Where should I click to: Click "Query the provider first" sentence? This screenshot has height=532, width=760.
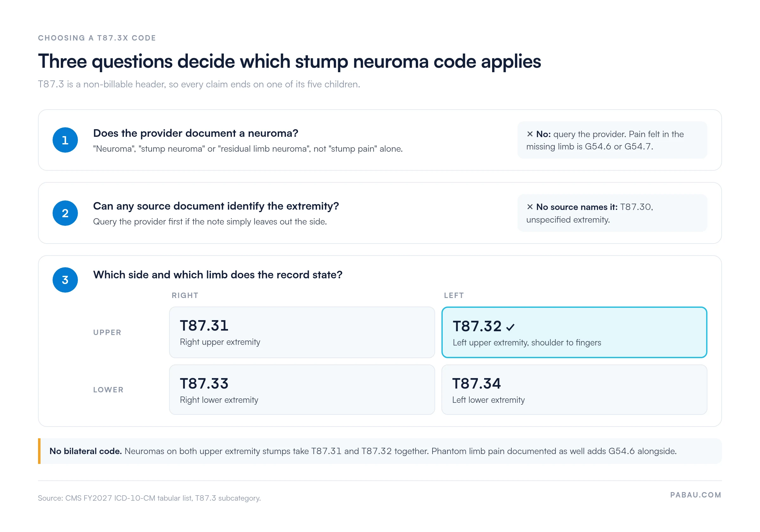tap(210, 222)
